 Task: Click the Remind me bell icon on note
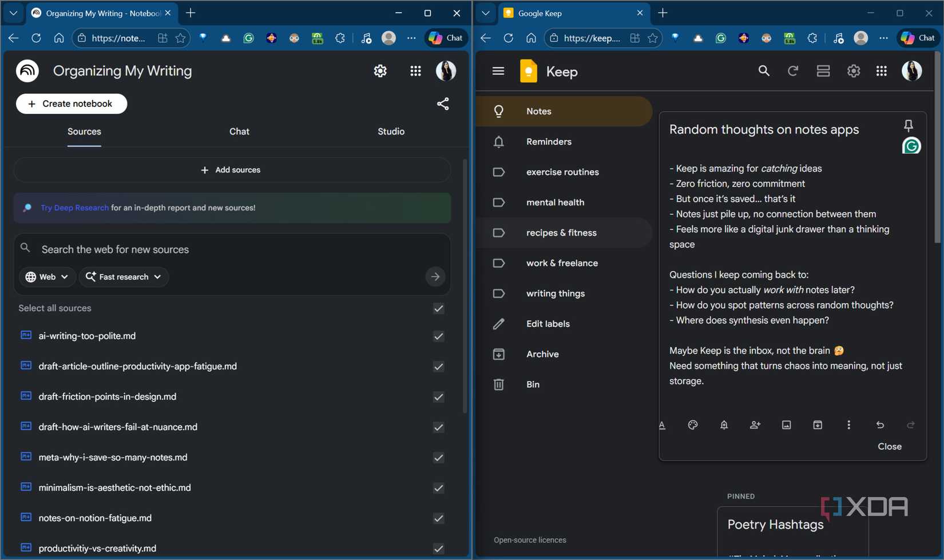click(x=724, y=425)
